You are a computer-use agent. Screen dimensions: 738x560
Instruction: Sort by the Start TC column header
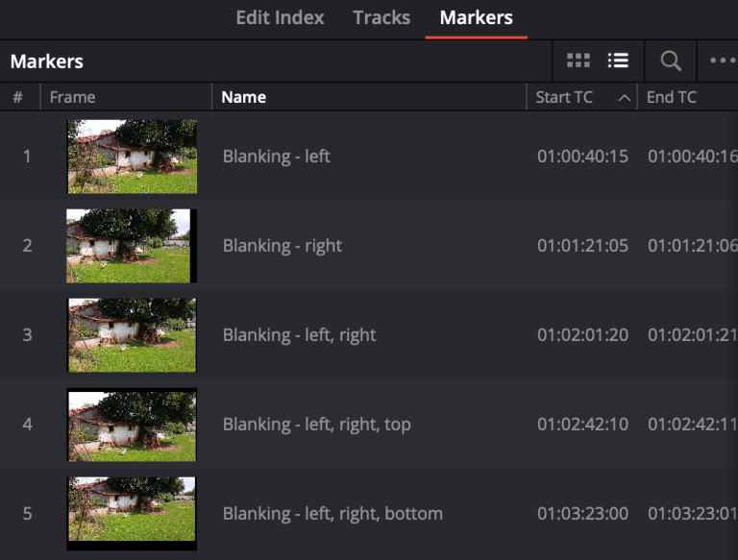click(564, 97)
